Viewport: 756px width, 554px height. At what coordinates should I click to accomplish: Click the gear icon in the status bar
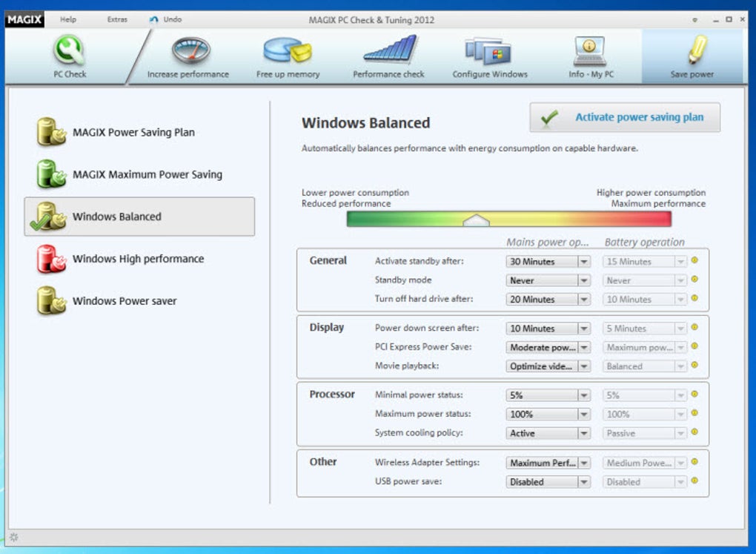(x=14, y=537)
